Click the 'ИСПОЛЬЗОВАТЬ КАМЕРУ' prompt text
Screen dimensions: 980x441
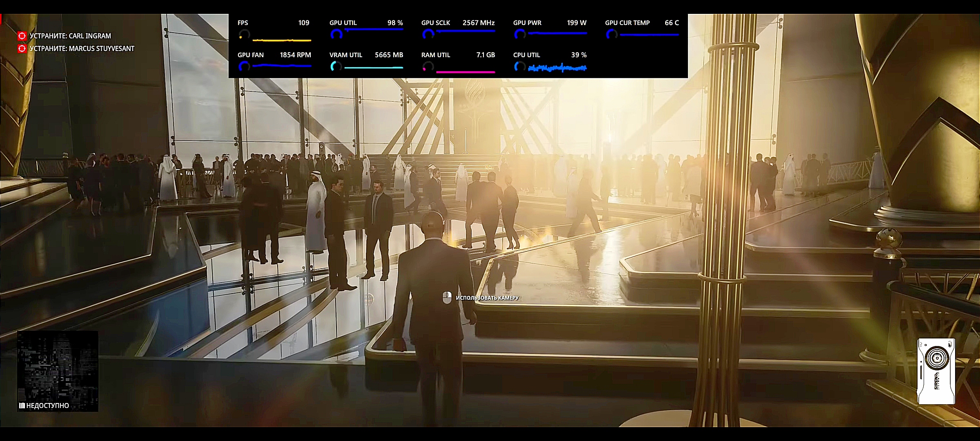487,298
